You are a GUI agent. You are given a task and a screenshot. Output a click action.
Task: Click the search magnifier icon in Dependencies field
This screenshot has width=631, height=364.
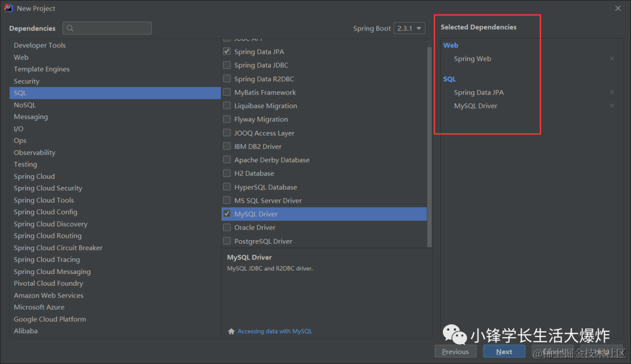click(70, 28)
